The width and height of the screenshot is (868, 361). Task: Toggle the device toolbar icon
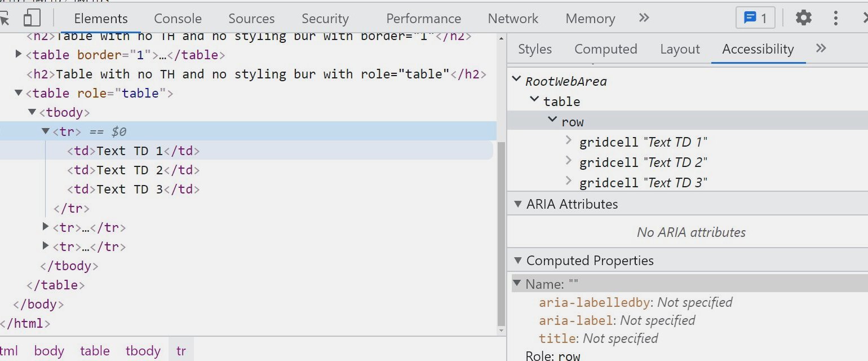point(32,18)
